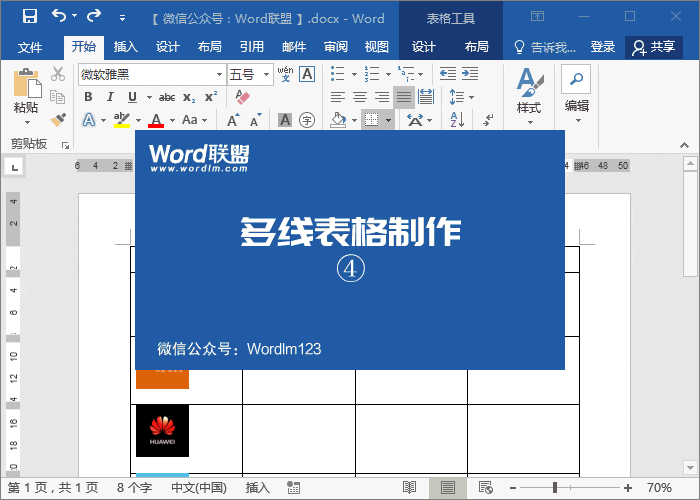Decrease the font size
Screen dimensions: 700x500
click(x=256, y=120)
